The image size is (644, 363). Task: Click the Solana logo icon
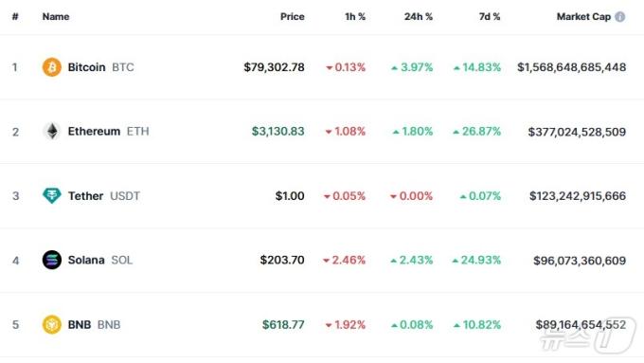point(52,261)
